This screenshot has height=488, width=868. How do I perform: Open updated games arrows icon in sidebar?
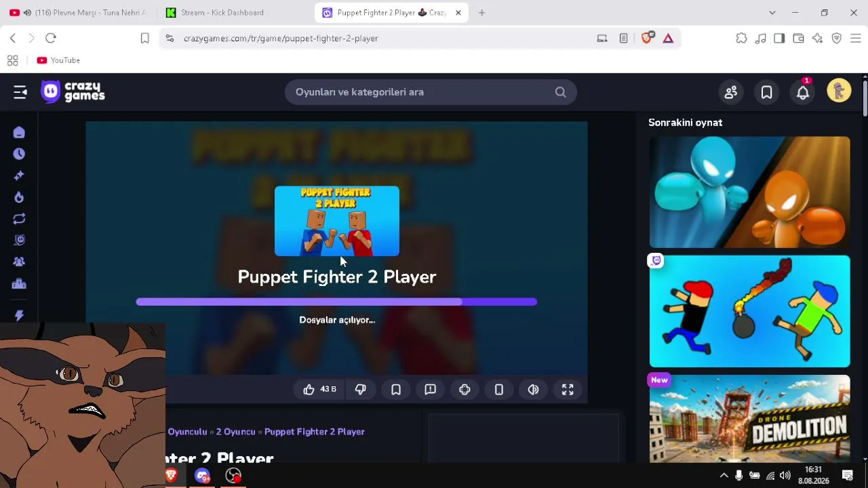[19, 219]
